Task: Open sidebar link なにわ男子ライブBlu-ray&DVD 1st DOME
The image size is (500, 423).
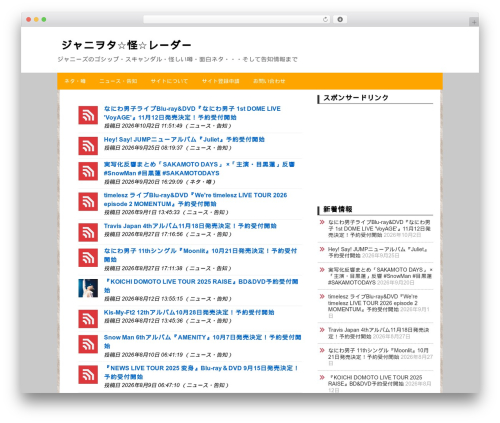Action: (379, 228)
